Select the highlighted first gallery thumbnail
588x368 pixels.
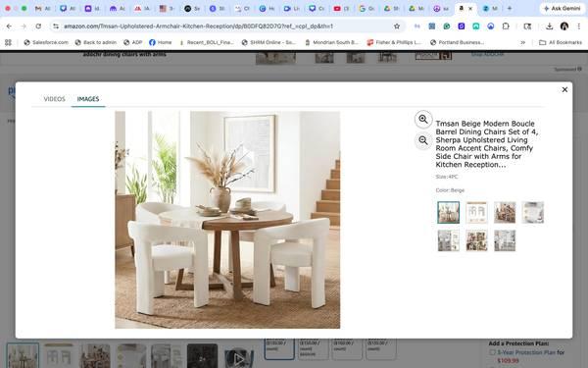click(x=448, y=213)
